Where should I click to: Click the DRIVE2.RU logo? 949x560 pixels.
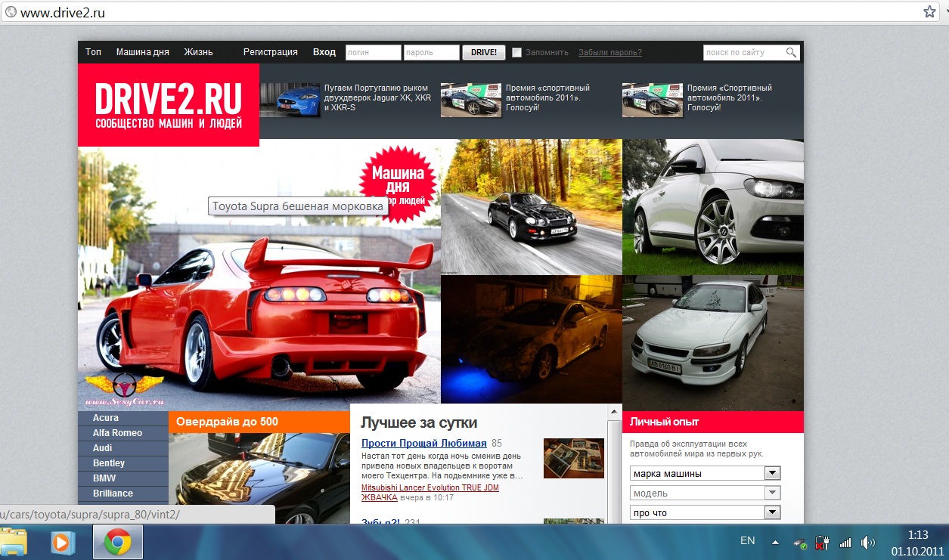click(x=169, y=105)
